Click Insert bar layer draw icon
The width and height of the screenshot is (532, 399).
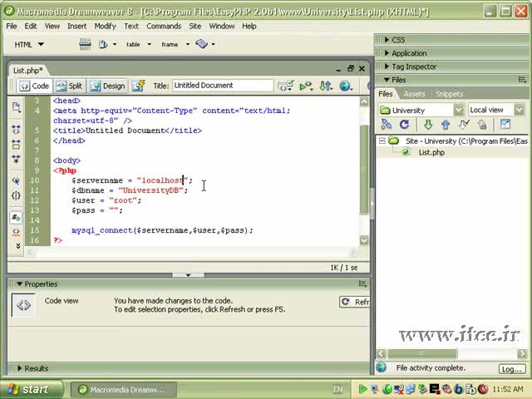pos(103,44)
